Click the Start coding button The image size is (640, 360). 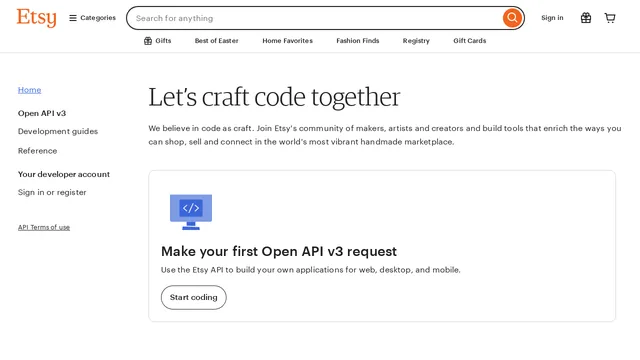tap(193, 297)
